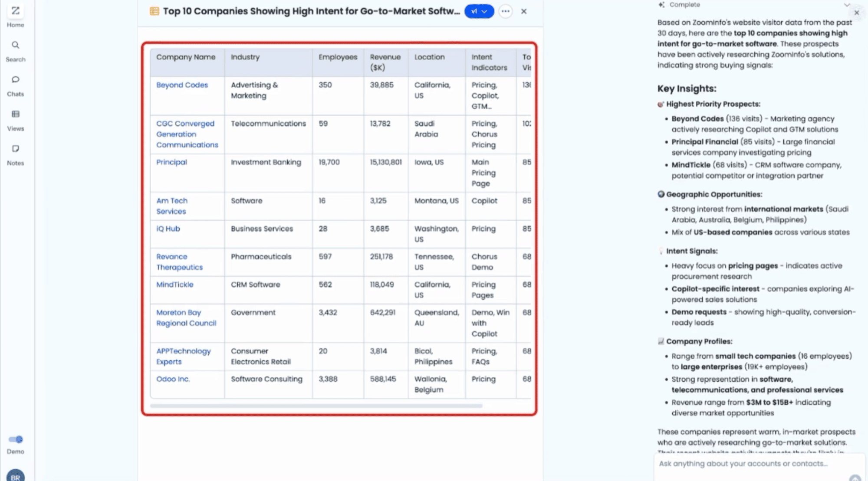Open the iQ Hub company link
This screenshot has width=868, height=481.
[x=168, y=229]
